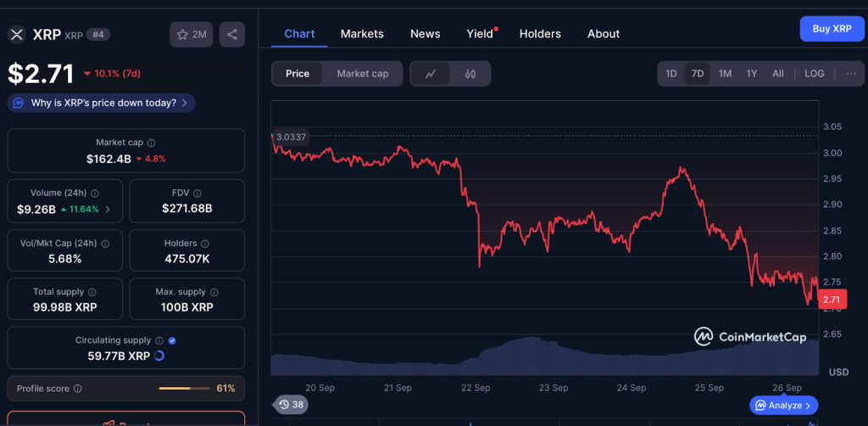868x426 pixels.
Task: Click the red 2.71 current price tag
Action: (832, 300)
